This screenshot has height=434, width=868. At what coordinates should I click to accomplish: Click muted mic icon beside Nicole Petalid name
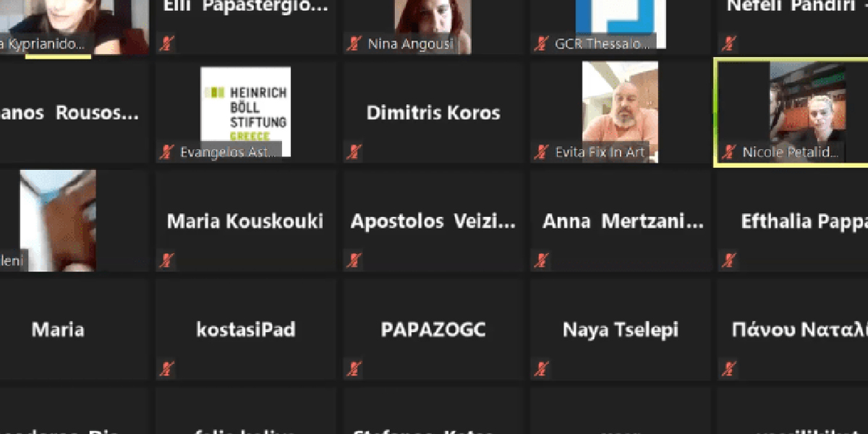(x=729, y=152)
